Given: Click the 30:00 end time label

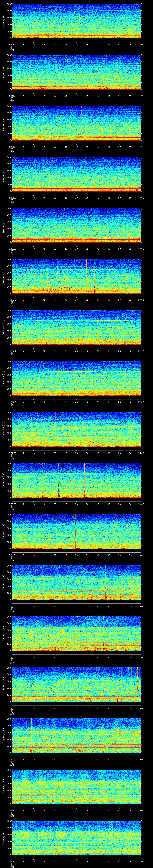Looking at the screenshot, I should [141, 810].
